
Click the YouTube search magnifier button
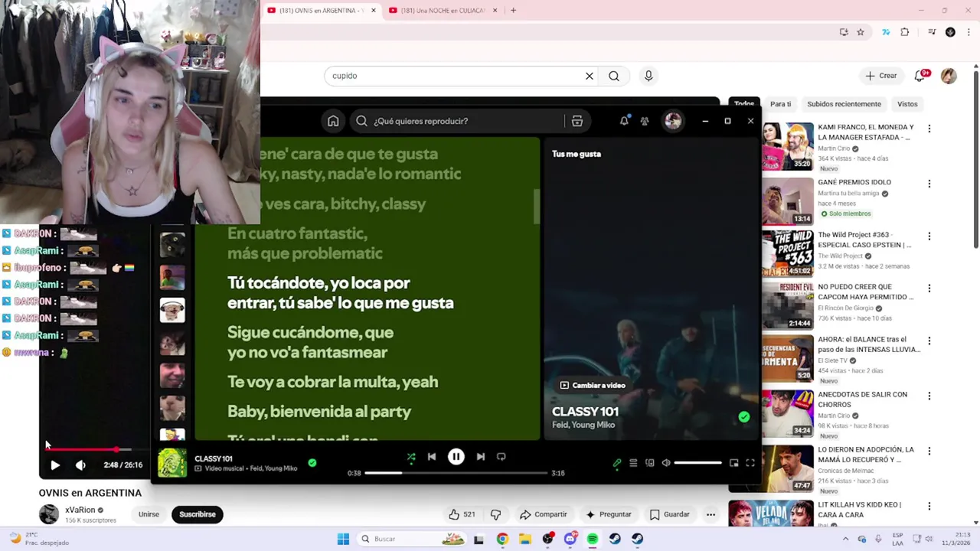point(614,76)
